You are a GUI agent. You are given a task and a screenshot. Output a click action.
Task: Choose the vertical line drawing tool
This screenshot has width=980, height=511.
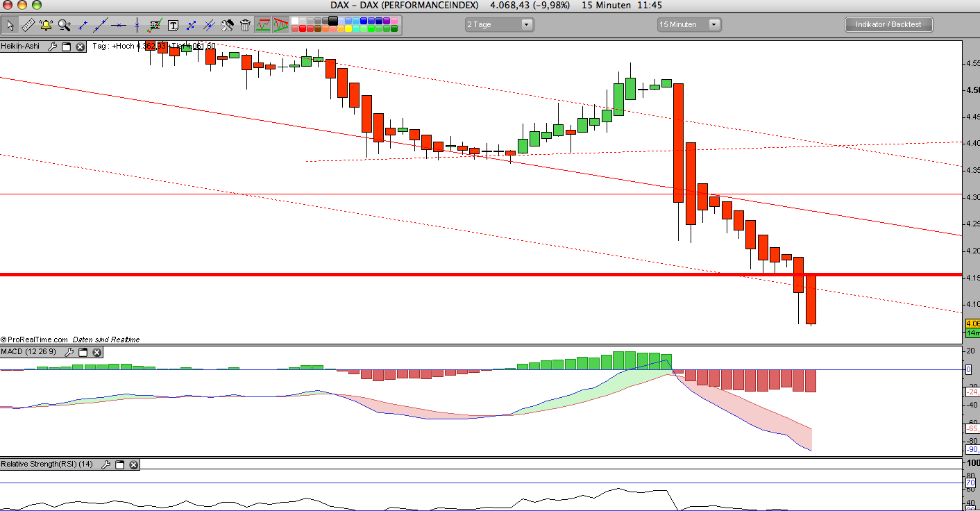point(137,26)
